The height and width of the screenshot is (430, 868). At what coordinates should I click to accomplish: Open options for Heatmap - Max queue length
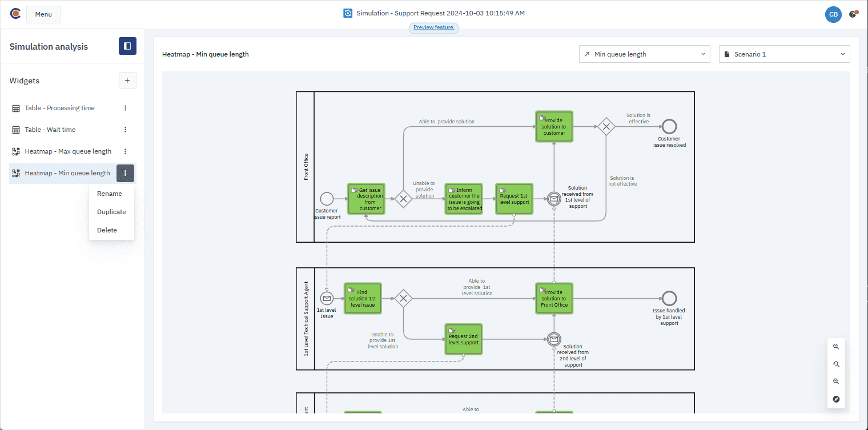(126, 151)
